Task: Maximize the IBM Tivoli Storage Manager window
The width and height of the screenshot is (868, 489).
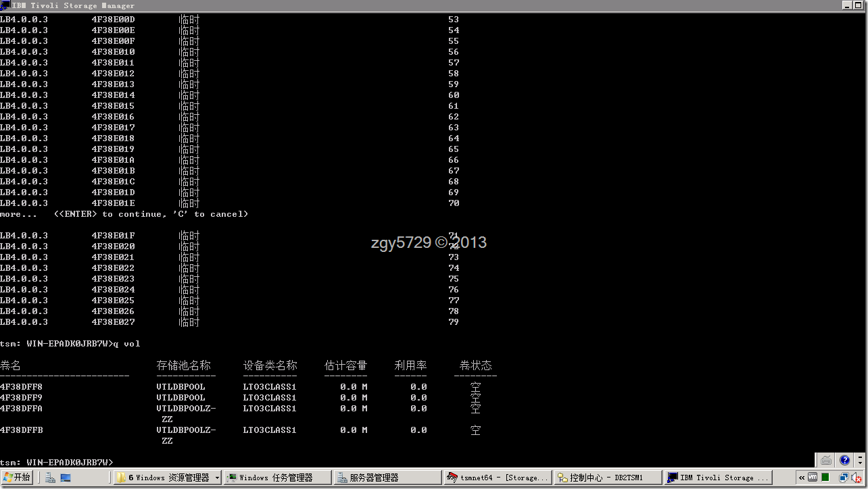Action: point(860,5)
